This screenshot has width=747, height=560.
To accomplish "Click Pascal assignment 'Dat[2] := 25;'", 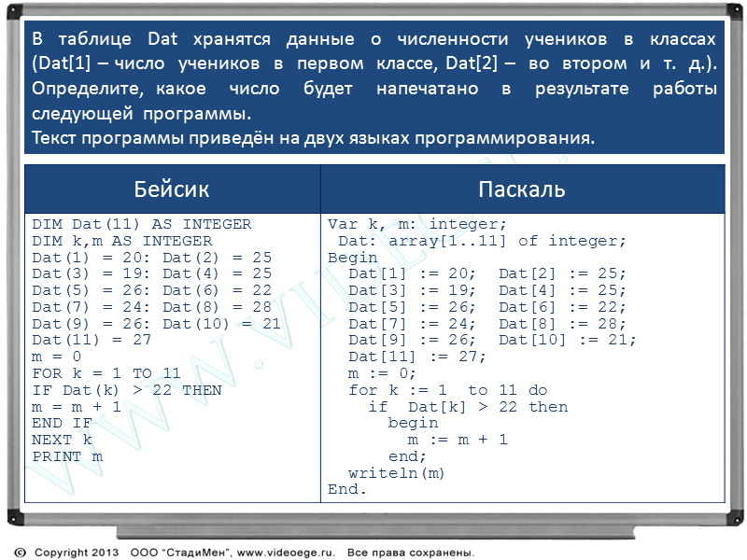I will pos(563,273).
